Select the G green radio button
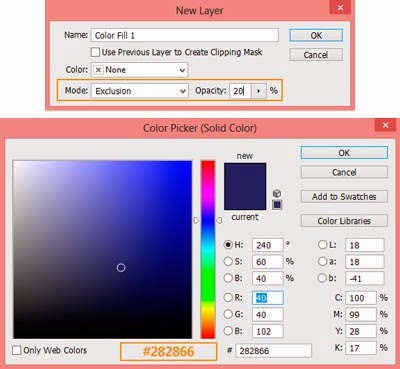 tap(228, 314)
